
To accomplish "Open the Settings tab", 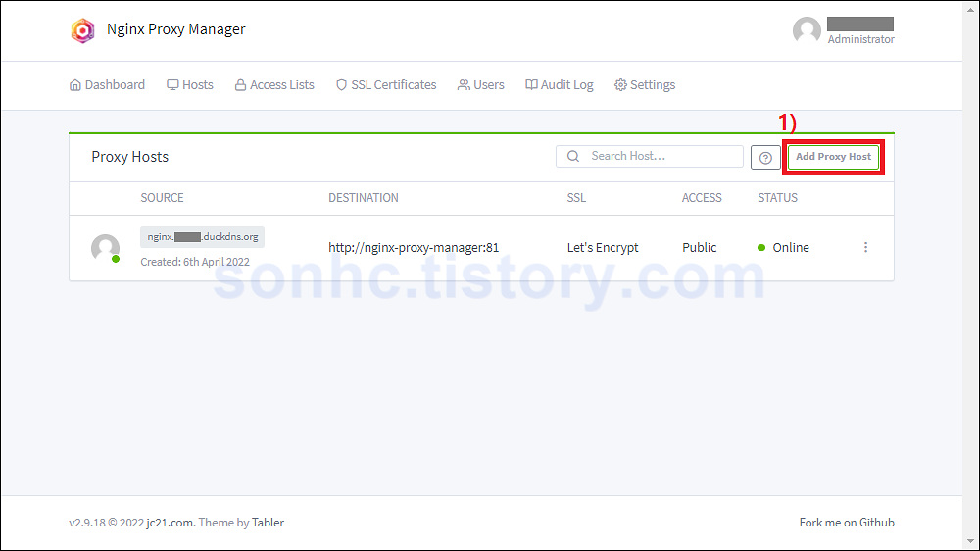I will (645, 85).
